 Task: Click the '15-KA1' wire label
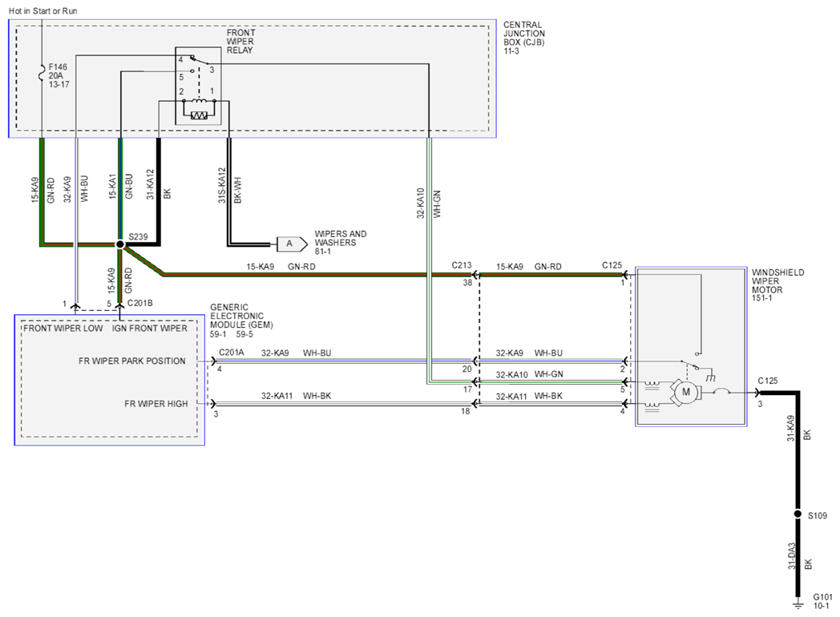pyautogui.click(x=112, y=187)
